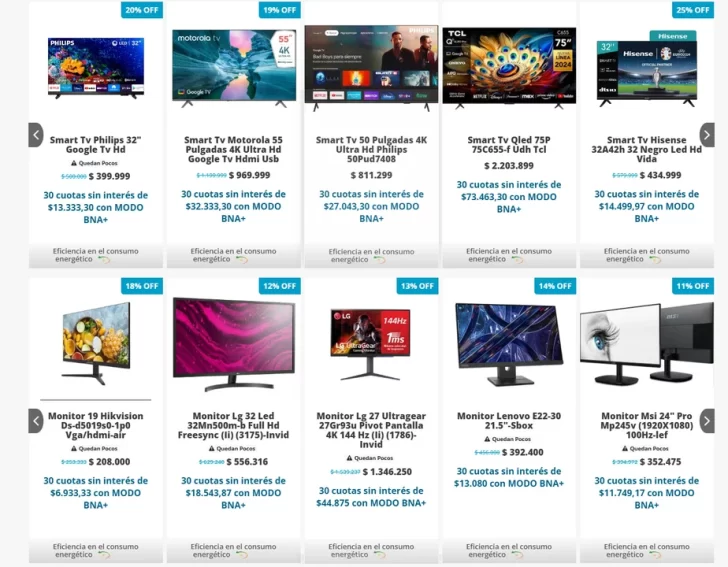Click the 18% OFF badge on the Hikvision monitor
This screenshot has height=567, width=728.
(142, 286)
